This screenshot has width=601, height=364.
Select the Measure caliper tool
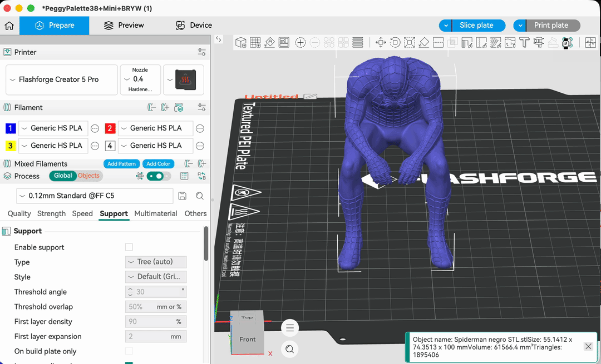539,42
